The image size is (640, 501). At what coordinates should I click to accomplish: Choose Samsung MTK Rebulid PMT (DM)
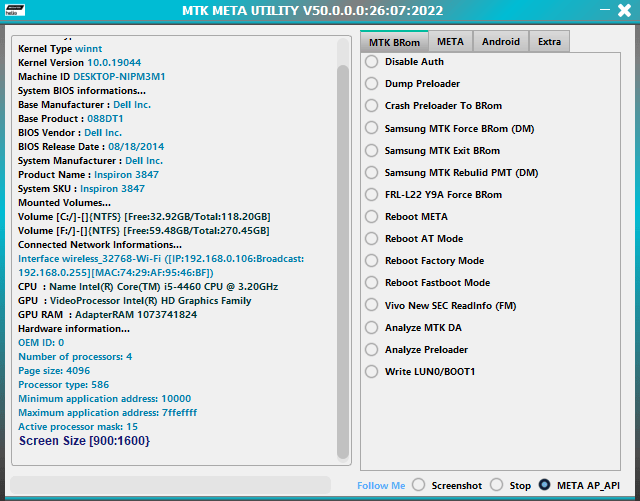pos(451,173)
